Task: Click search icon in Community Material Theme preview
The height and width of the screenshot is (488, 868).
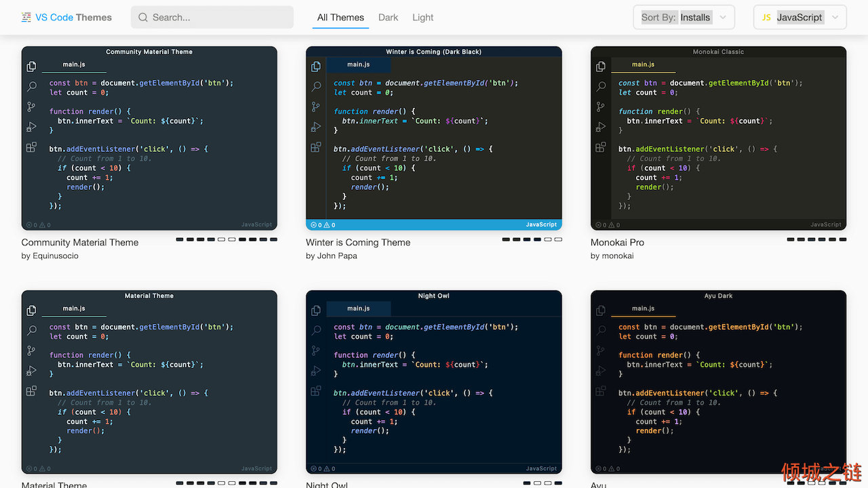Action: point(31,86)
